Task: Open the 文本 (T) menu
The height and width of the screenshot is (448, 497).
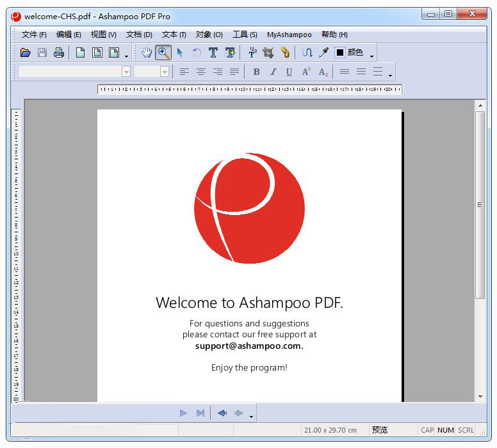Action: coord(174,35)
